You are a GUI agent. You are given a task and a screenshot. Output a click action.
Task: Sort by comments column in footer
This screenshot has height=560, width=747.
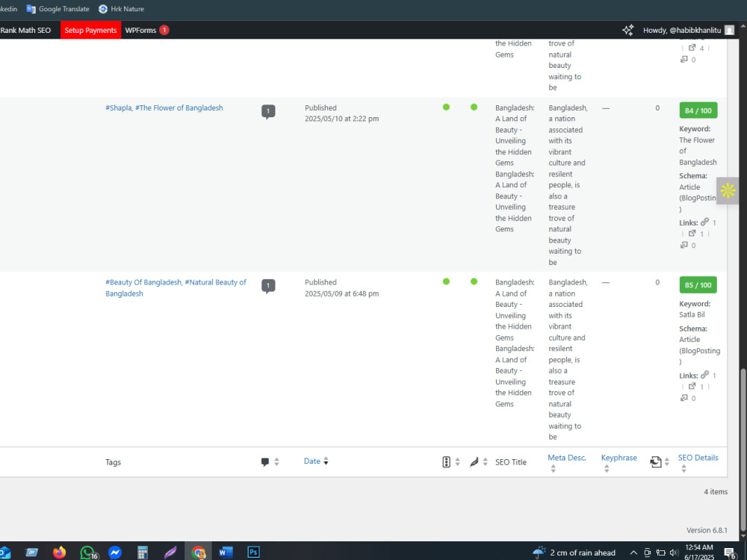[265, 462]
